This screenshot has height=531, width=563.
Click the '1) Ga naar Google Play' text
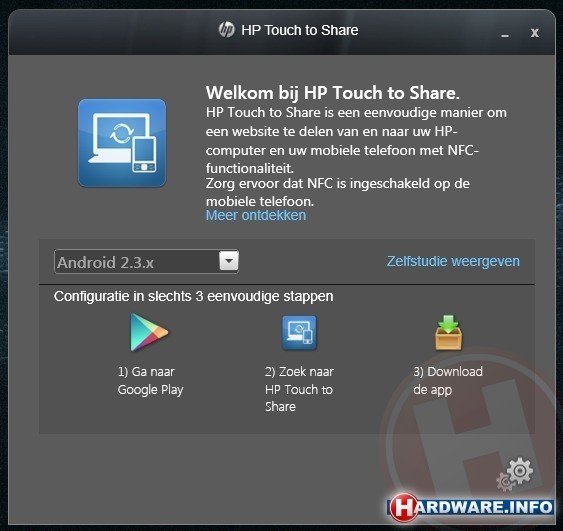150,381
